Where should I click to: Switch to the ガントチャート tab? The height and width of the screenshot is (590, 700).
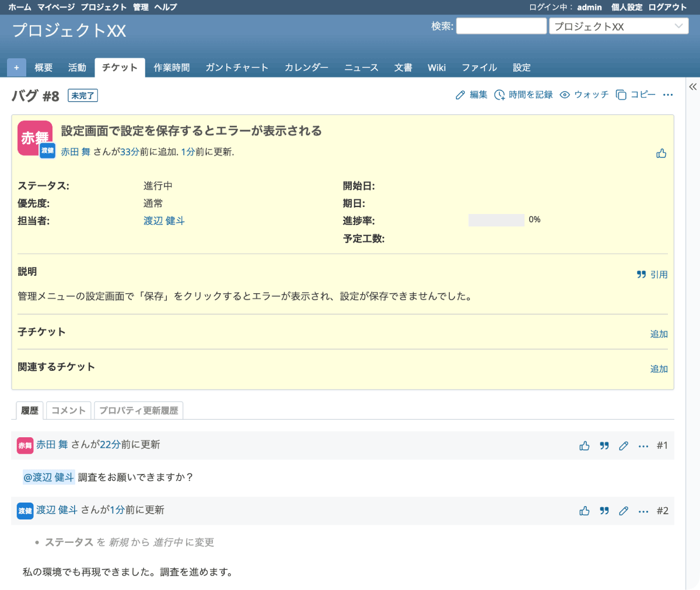click(x=237, y=68)
